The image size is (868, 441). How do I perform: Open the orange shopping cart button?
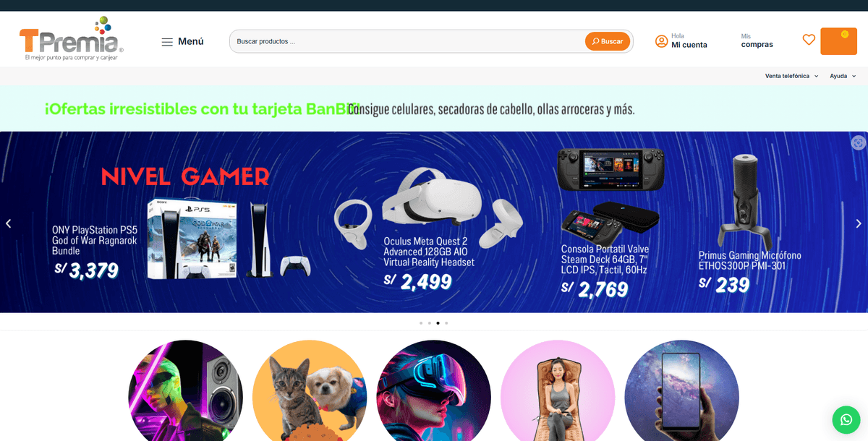pyautogui.click(x=838, y=41)
